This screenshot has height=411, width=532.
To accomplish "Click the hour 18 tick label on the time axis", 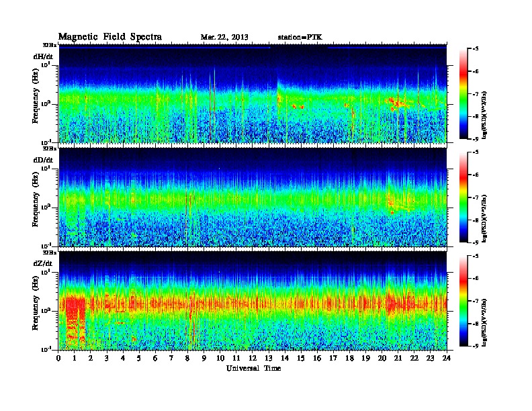I will 349,359.
